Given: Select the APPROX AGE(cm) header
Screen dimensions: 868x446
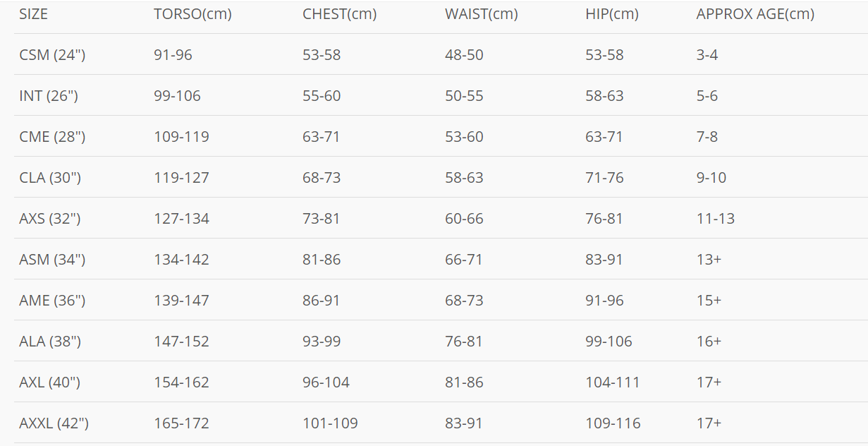Looking at the screenshot, I should pos(755,14).
